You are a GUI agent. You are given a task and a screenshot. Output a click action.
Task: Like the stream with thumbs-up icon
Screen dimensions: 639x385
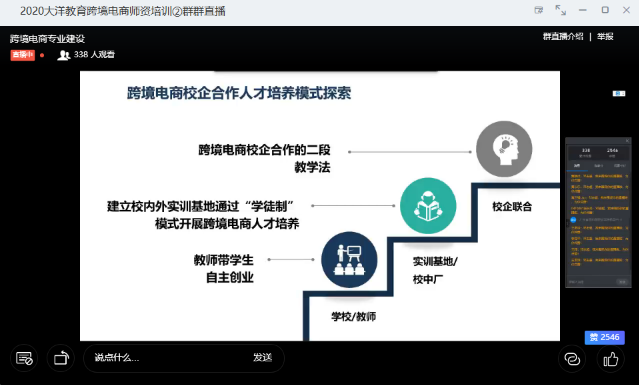[610, 359]
